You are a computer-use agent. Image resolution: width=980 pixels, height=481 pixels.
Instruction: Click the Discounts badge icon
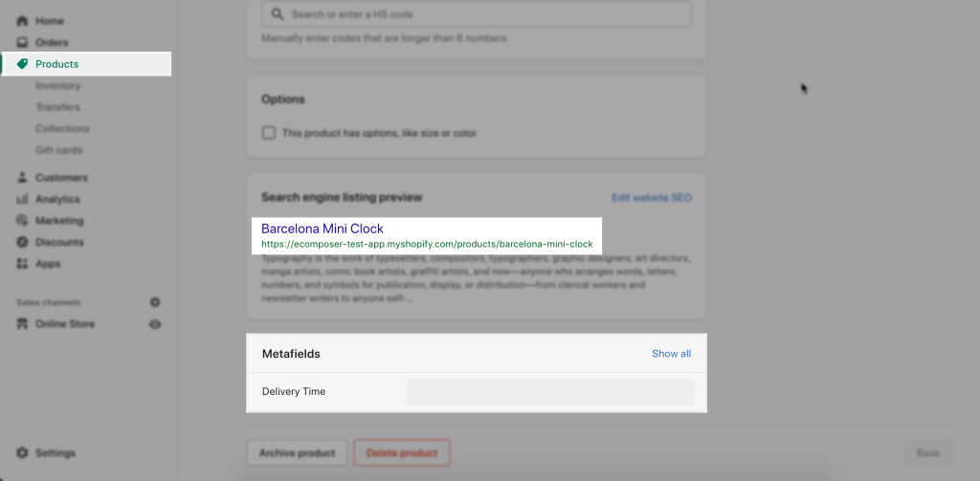pos(22,242)
